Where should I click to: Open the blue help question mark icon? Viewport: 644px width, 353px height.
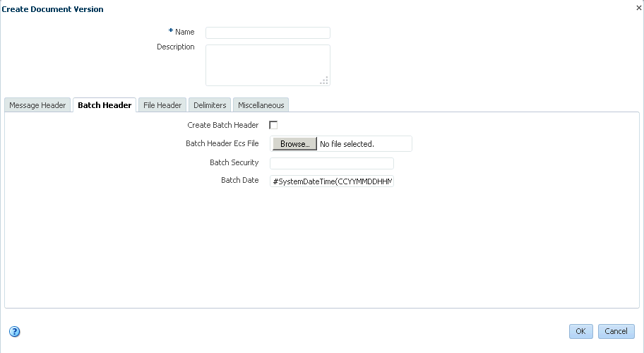coord(14,332)
